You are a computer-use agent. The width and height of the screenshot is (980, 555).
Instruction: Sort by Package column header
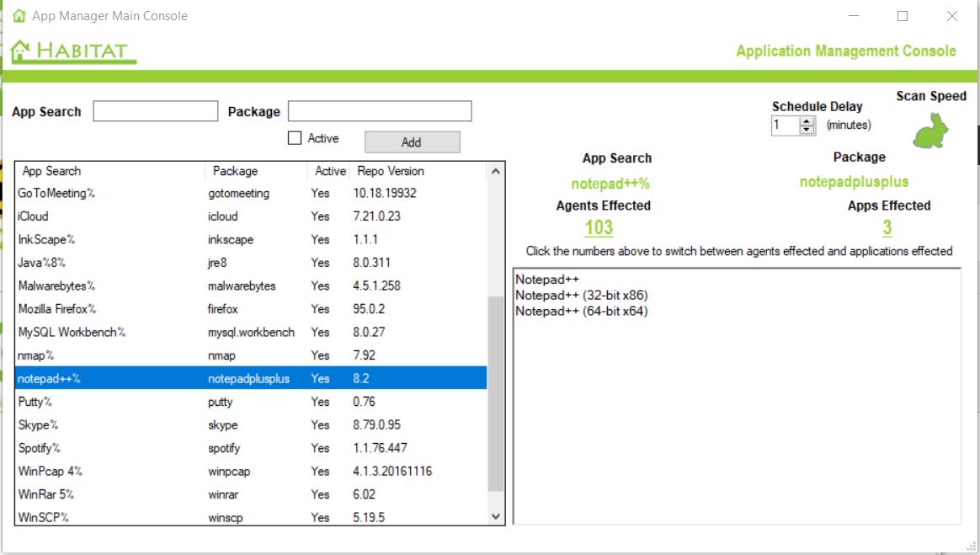point(256,171)
